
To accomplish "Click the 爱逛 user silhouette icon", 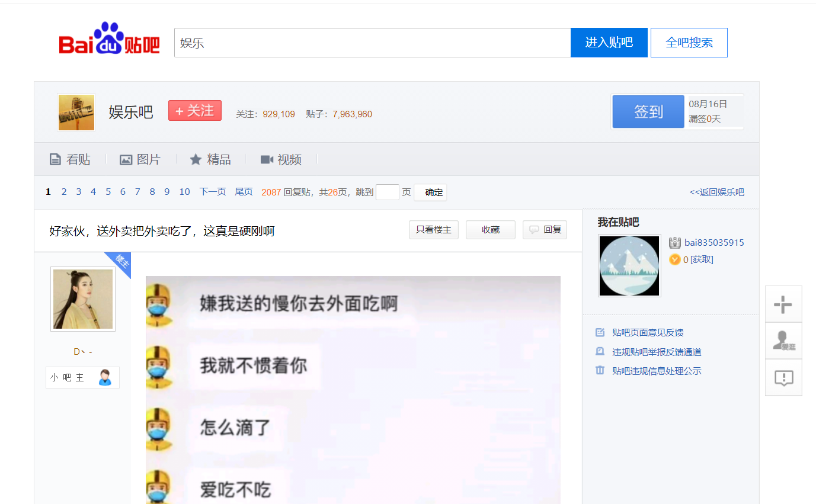I will (x=783, y=341).
